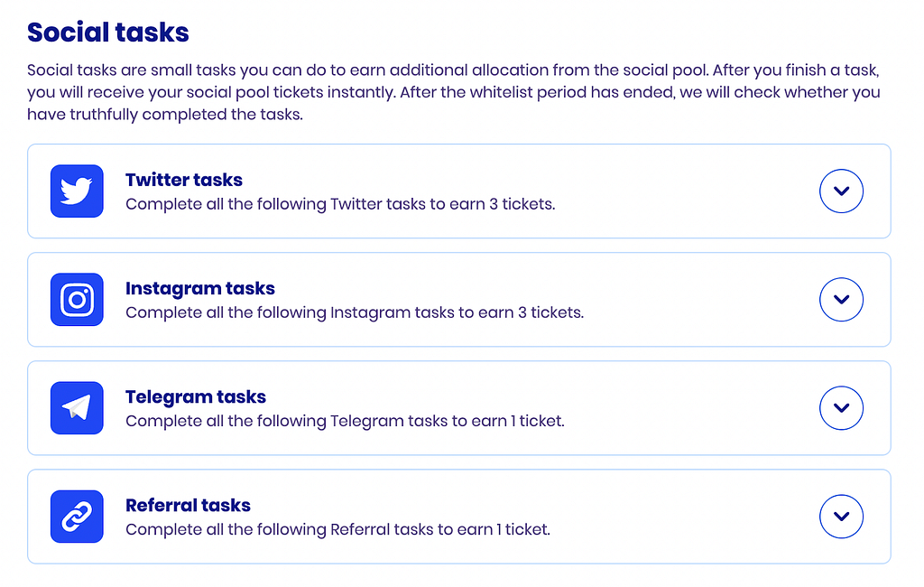924x587 pixels.
Task: Select the Referral tasks heading
Action: [188, 506]
